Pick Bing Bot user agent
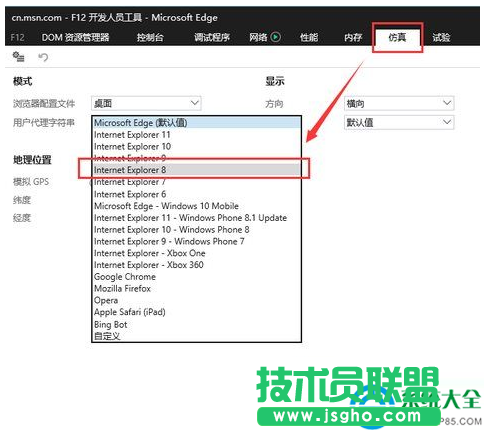 tap(197, 324)
